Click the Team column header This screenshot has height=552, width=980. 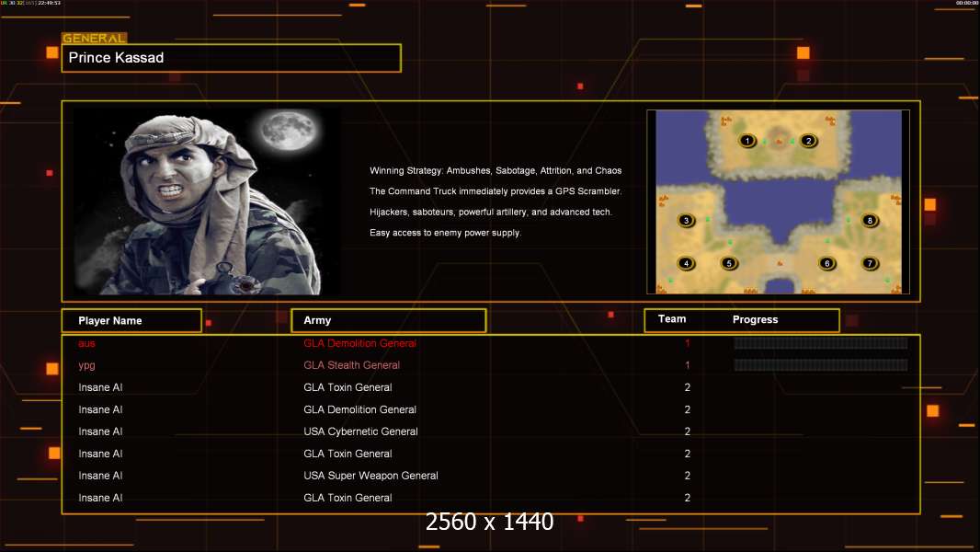click(x=672, y=319)
